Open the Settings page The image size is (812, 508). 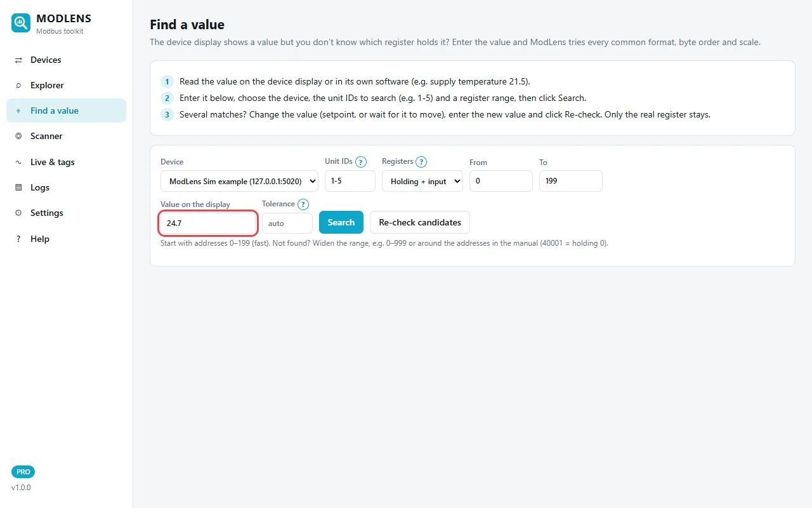tap(66, 213)
